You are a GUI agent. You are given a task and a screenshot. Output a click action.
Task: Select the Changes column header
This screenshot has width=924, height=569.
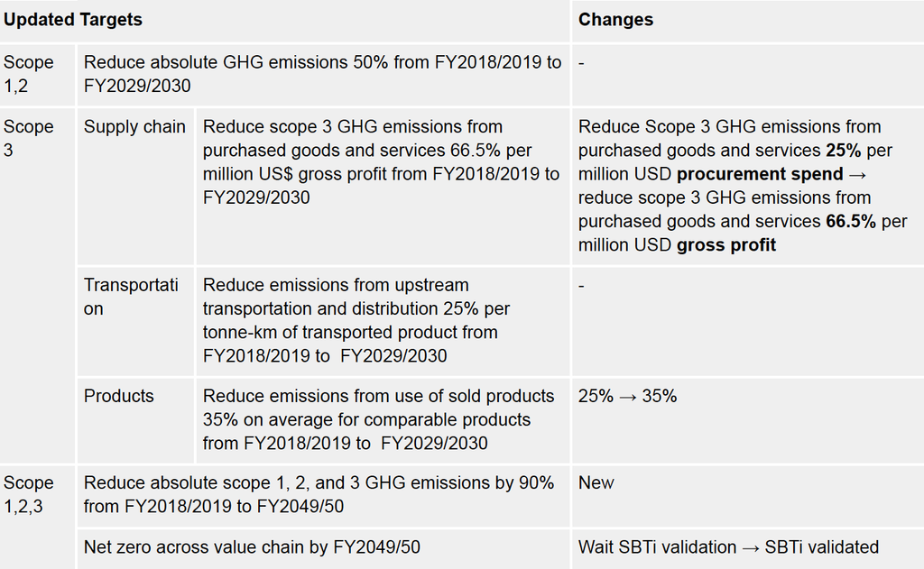pos(748,21)
